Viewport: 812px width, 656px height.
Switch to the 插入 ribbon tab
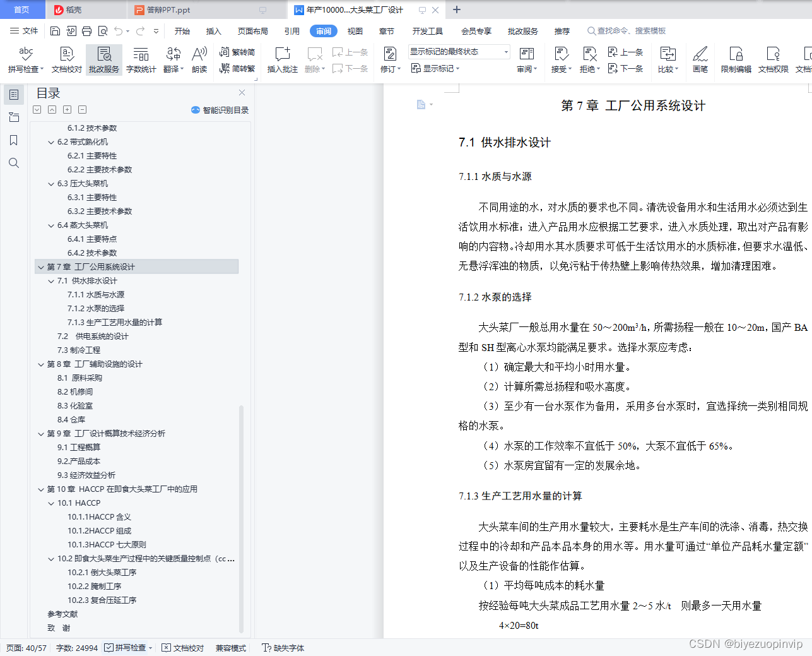(214, 31)
